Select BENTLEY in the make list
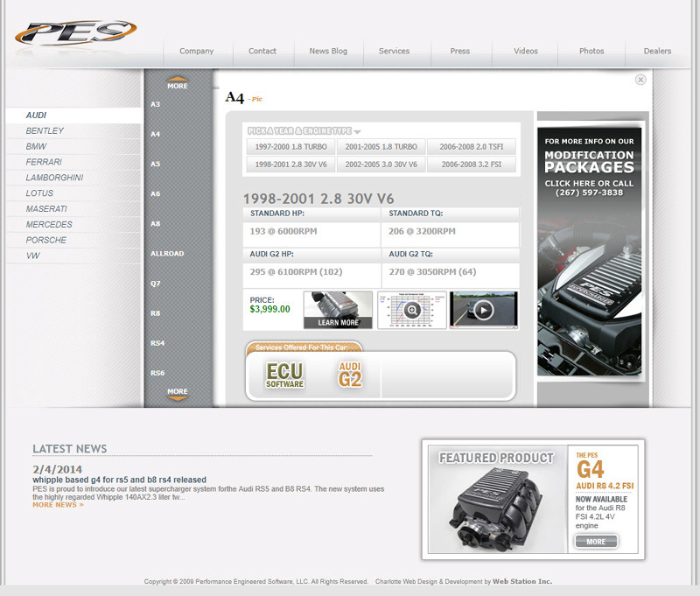 click(x=73, y=130)
